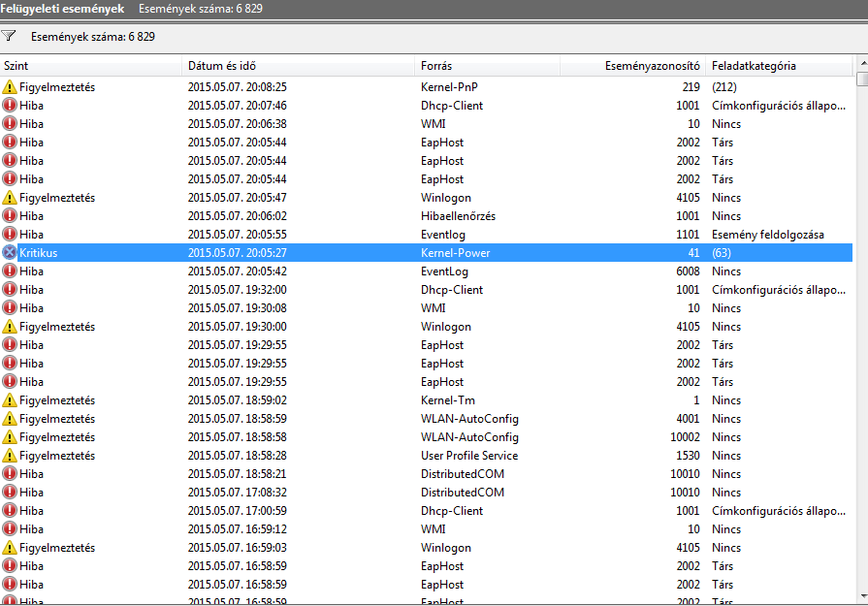Click the error icon of the EventLog 6008 event
This screenshot has height=606, width=868.
(10, 271)
